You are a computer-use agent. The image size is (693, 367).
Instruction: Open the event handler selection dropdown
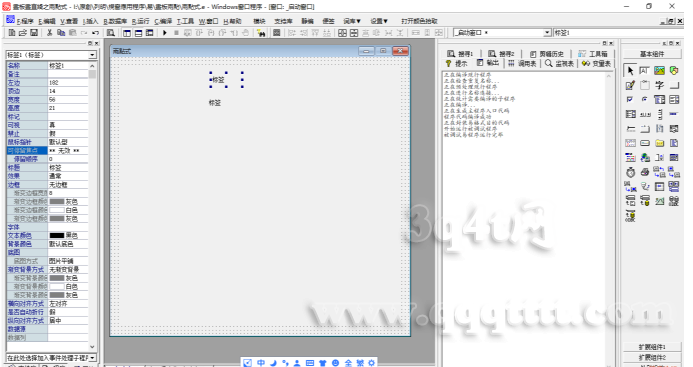coord(92,357)
